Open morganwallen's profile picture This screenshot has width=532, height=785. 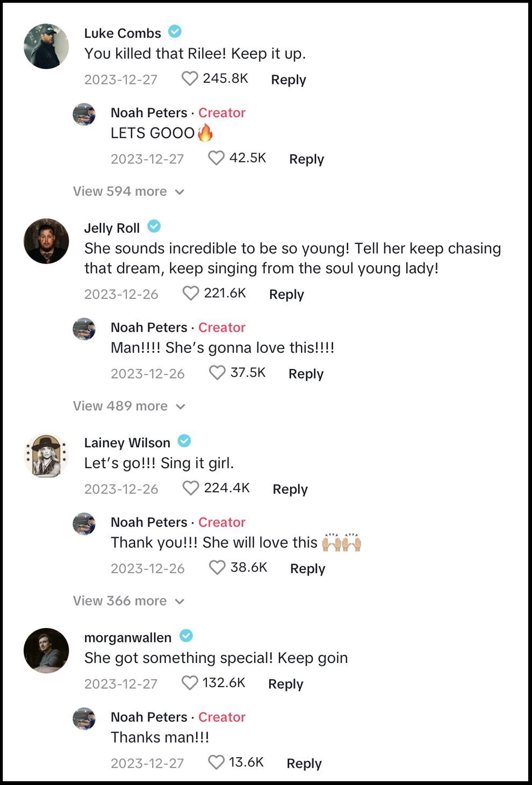tap(46, 651)
